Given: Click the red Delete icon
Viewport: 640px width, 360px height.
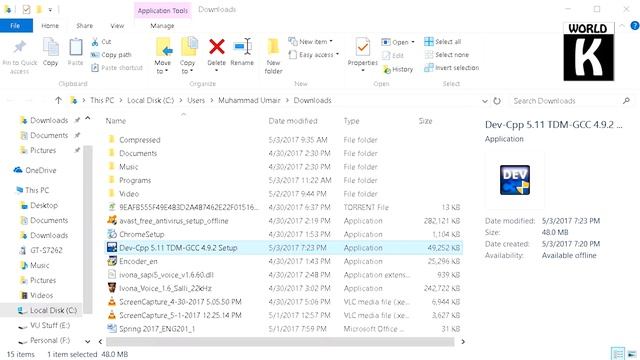Looking at the screenshot, I should coord(216,47).
